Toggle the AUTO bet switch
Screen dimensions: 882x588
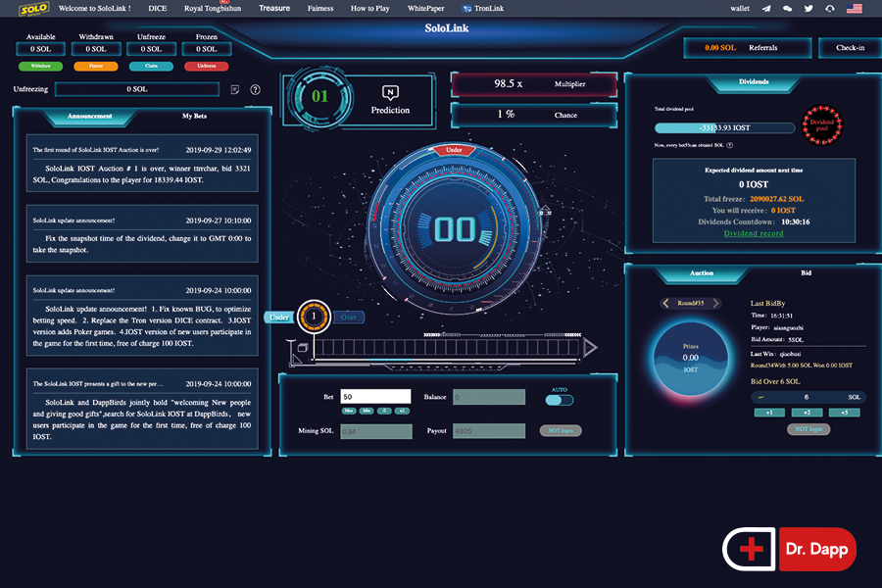[x=560, y=400]
